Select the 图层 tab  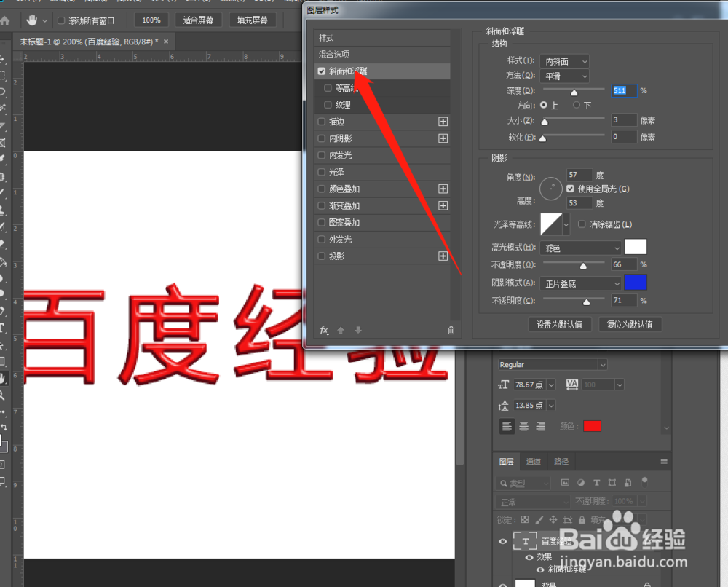pyautogui.click(x=507, y=461)
